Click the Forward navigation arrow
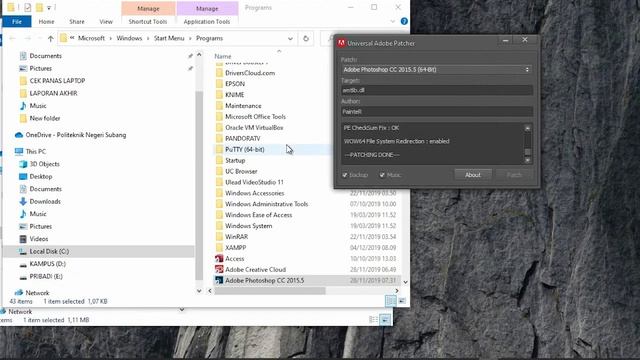The width and height of the screenshot is (640, 360). pos(28,38)
